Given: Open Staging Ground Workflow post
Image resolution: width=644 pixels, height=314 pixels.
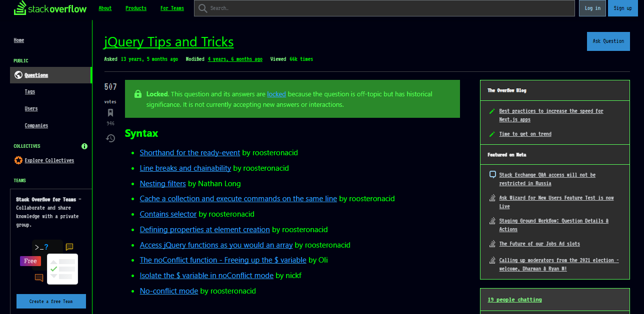Looking at the screenshot, I should click(x=554, y=225).
